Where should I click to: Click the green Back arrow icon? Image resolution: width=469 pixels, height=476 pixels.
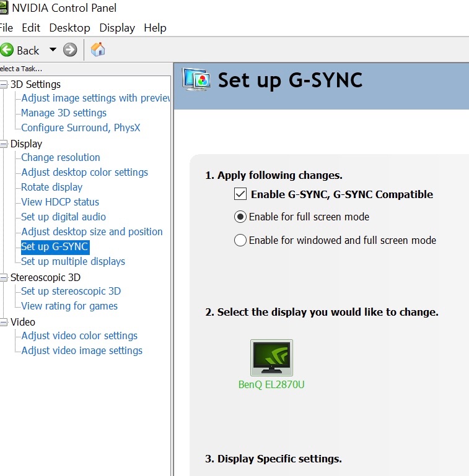tap(7, 50)
